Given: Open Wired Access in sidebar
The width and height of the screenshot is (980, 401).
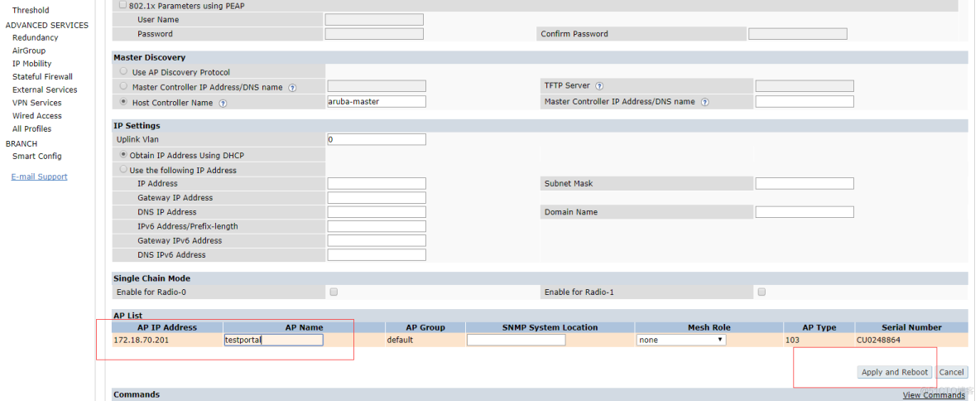Looking at the screenshot, I should coord(37,116).
